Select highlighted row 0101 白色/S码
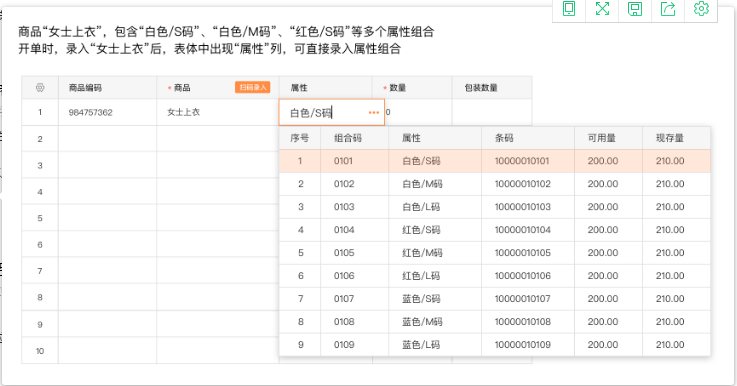Viewport: 737px width, 386px height. [x=494, y=161]
